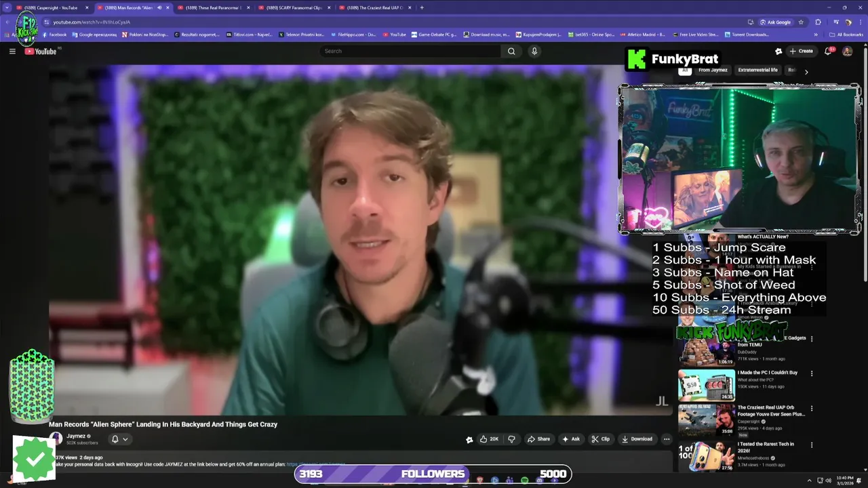This screenshot has height=488, width=868.
Task: Click the 'I Tested the Rarest Tech' title
Action: [x=766, y=447]
